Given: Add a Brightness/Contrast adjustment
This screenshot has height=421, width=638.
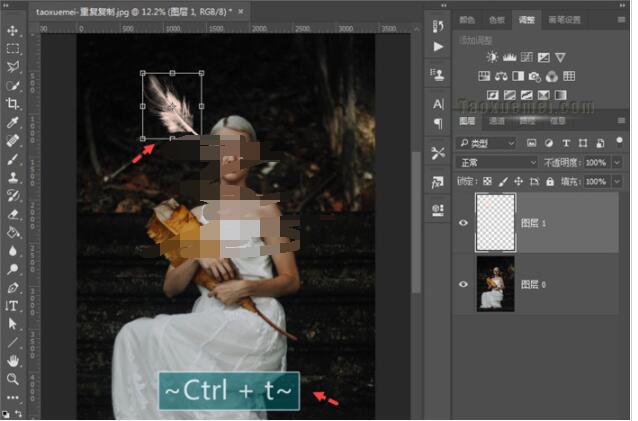Looking at the screenshot, I should pyautogui.click(x=492, y=57).
